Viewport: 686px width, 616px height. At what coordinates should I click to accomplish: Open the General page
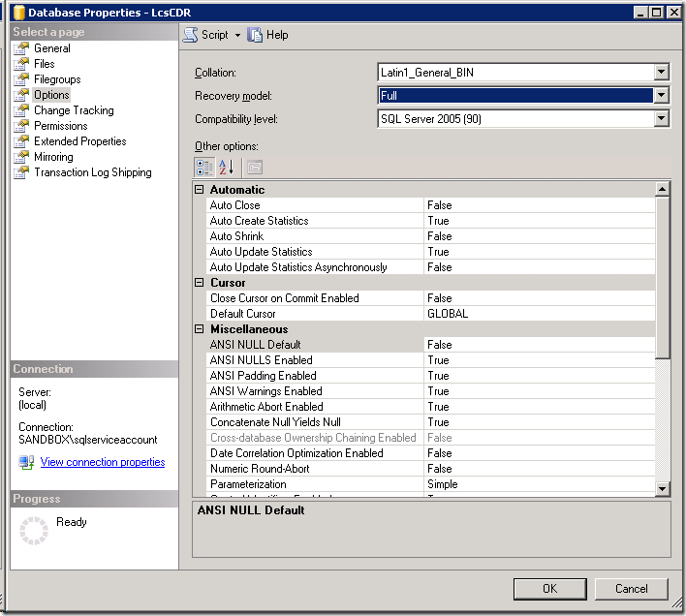click(x=51, y=48)
